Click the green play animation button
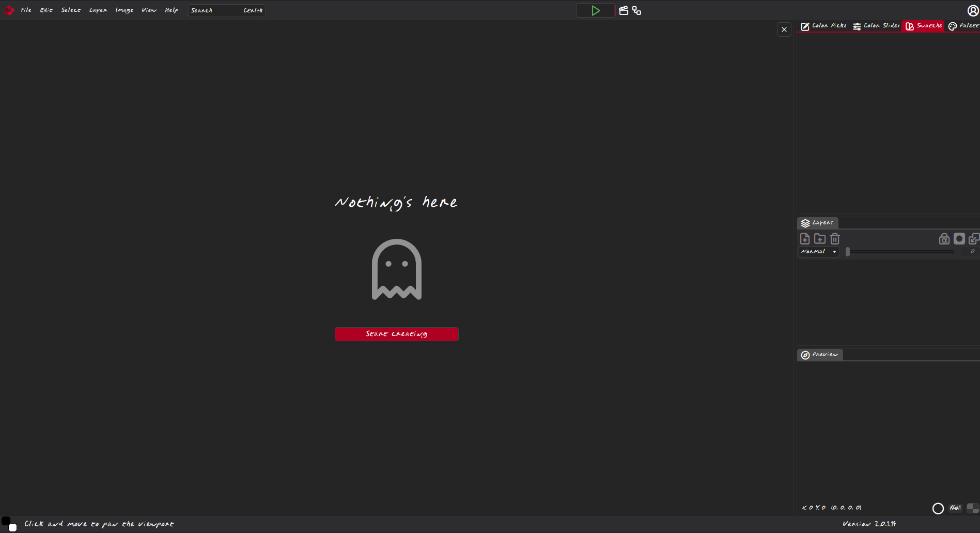The width and height of the screenshot is (980, 533). tap(595, 10)
